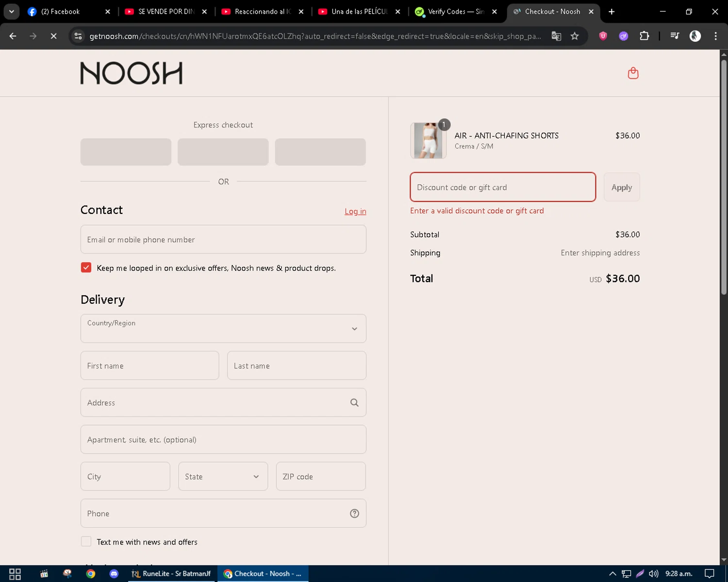The width and height of the screenshot is (728, 582).
Task: Close the Verify Codes tab
Action: pyautogui.click(x=494, y=12)
